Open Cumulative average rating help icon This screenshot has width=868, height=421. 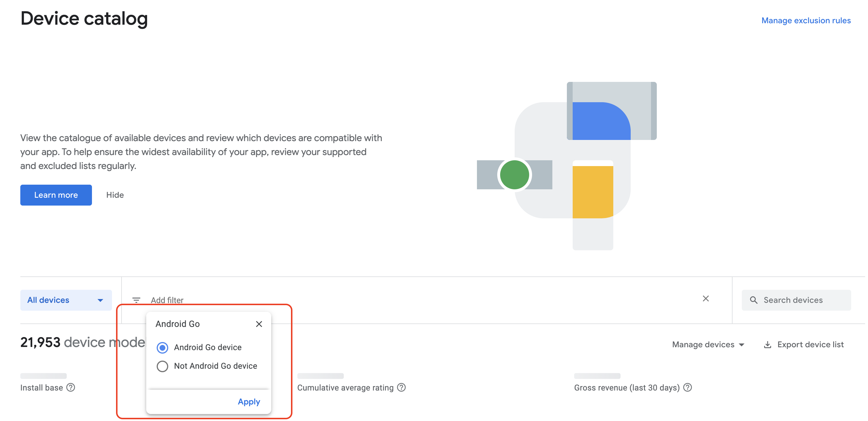[x=401, y=387]
